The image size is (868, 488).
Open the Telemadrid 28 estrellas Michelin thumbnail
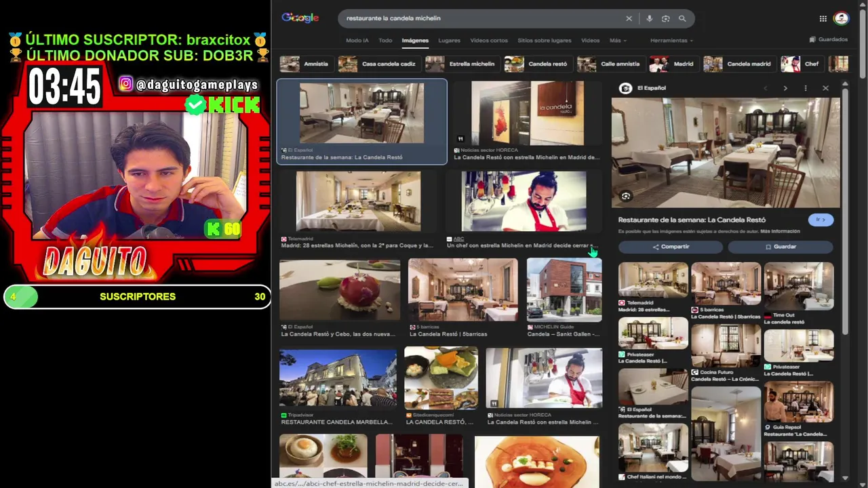[358, 201]
